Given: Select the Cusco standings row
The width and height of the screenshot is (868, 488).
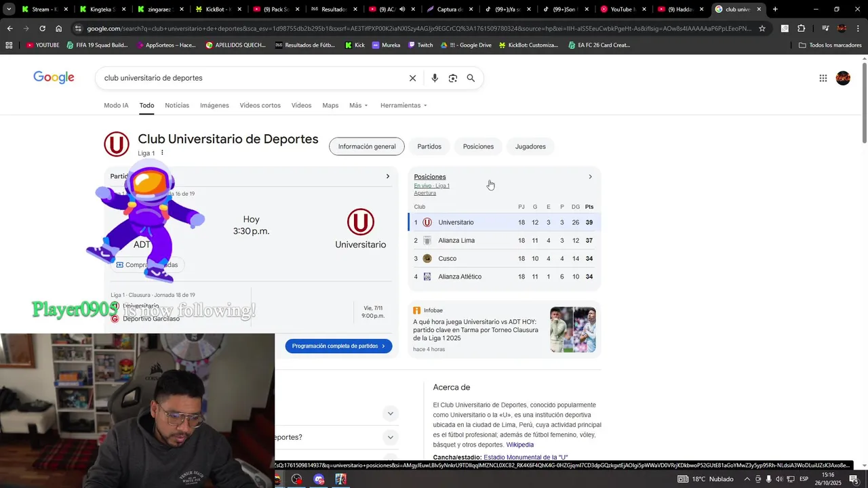Looking at the screenshot, I should pos(504,258).
